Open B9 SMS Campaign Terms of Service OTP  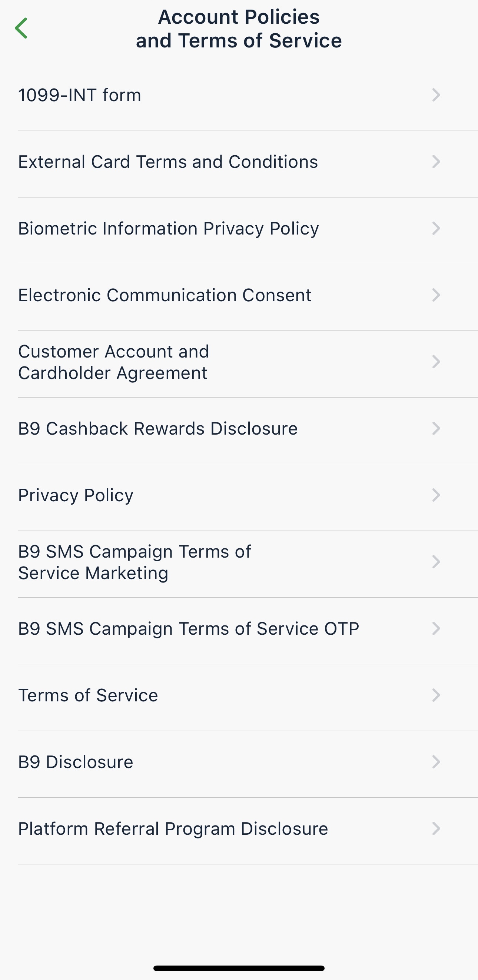(x=188, y=629)
